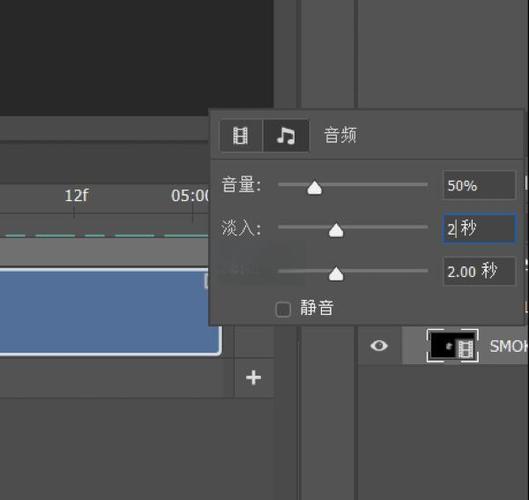Select the SMOK layer thumbnail
The height and width of the screenshot is (500, 529).
pyautogui.click(x=452, y=346)
